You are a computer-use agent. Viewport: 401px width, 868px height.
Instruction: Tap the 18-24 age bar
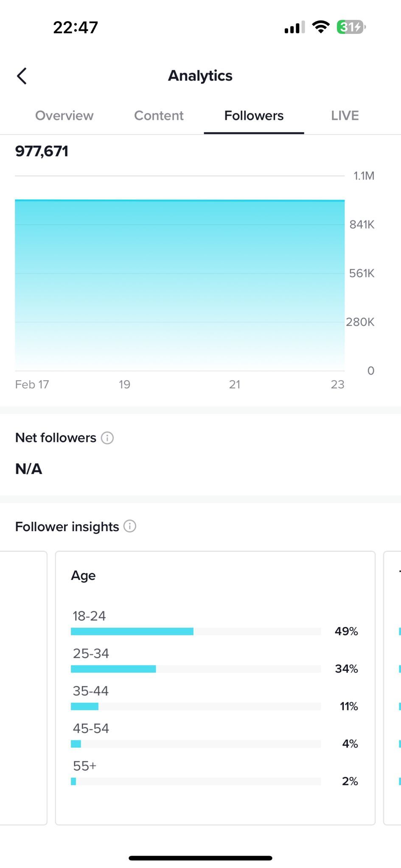click(x=196, y=632)
